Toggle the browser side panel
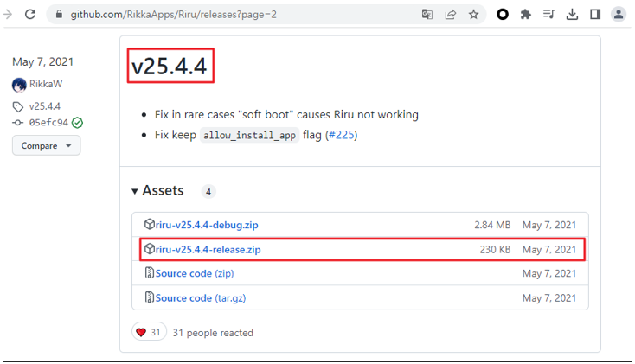Image resolution: width=635 pixels, height=364 pixels. coord(595,15)
